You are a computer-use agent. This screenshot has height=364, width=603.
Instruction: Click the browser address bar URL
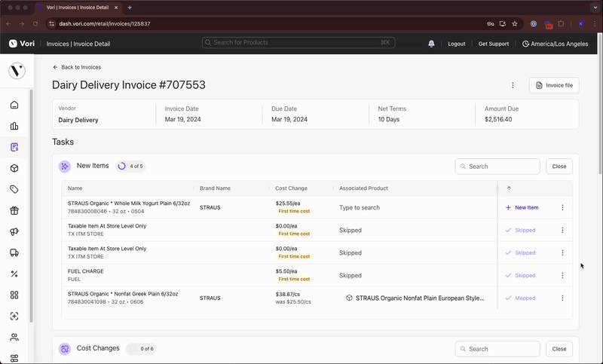105,24
